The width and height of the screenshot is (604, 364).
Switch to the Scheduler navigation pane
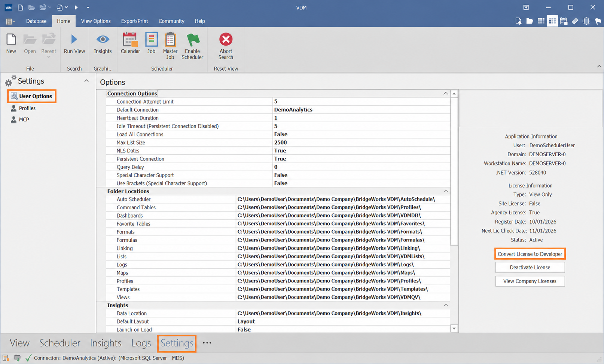click(60, 343)
